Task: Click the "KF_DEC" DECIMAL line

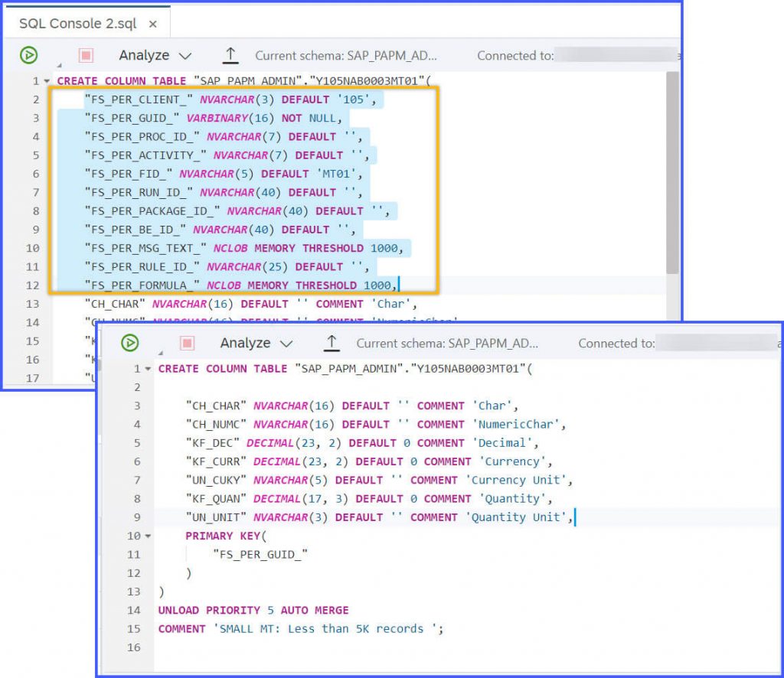Action: click(362, 442)
